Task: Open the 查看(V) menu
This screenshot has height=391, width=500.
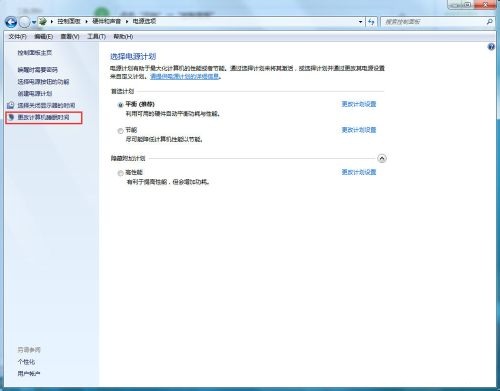Action: click(70, 37)
